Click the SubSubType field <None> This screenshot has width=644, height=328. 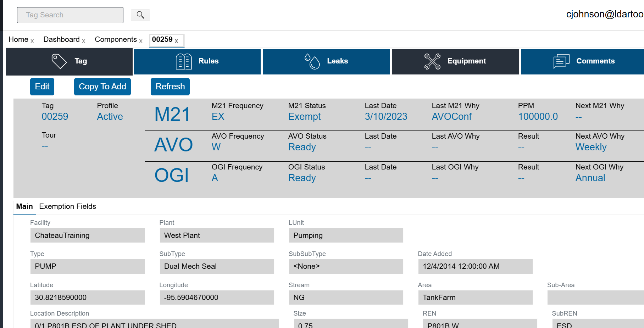[x=346, y=266]
